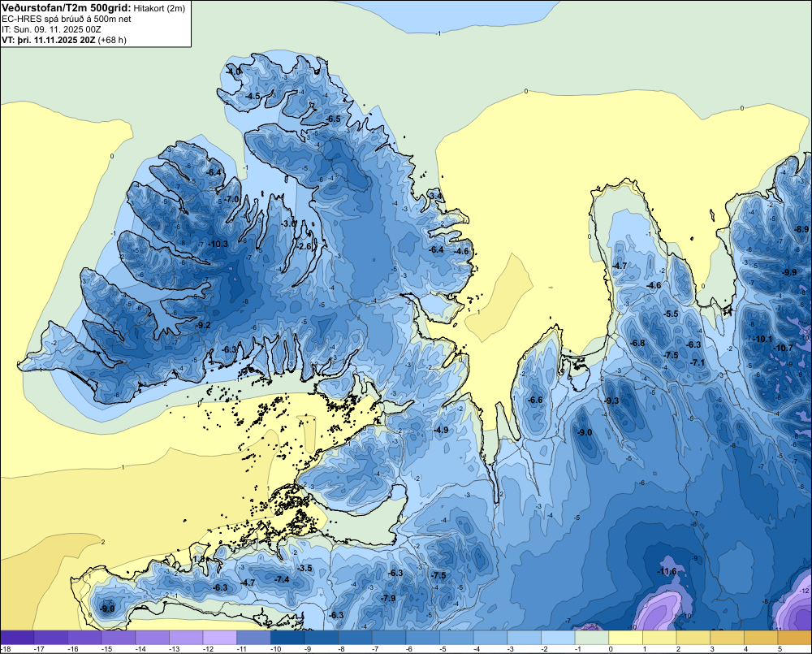The height and width of the screenshot is (654, 812).
Task: Click the -10.7 temperature label
Action: 783,348
